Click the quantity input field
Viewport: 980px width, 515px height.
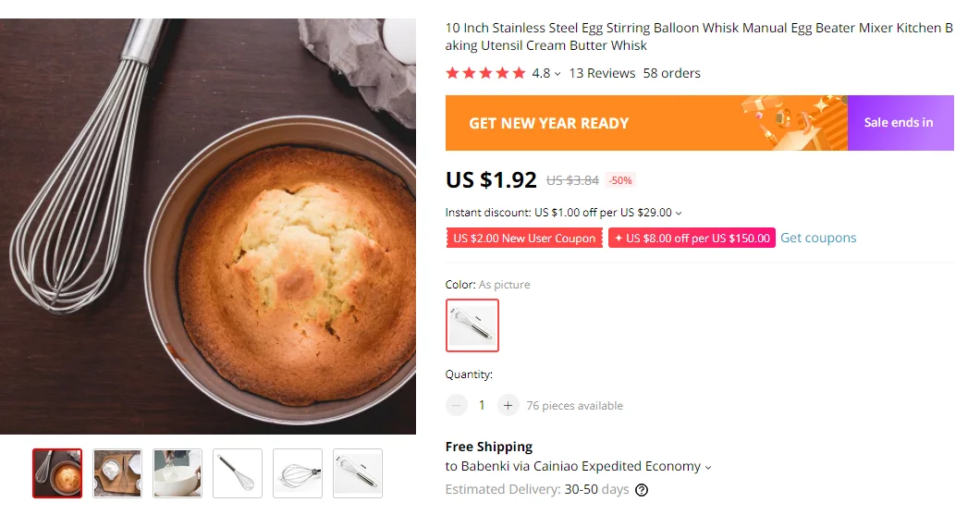pyautogui.click(x=482, y=405)
